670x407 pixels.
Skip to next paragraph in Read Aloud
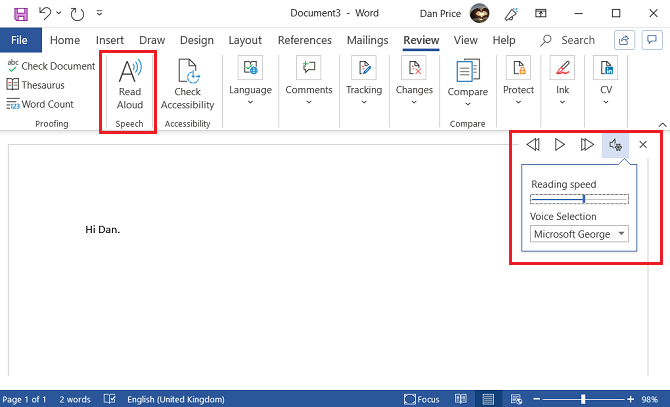(587, 145)
